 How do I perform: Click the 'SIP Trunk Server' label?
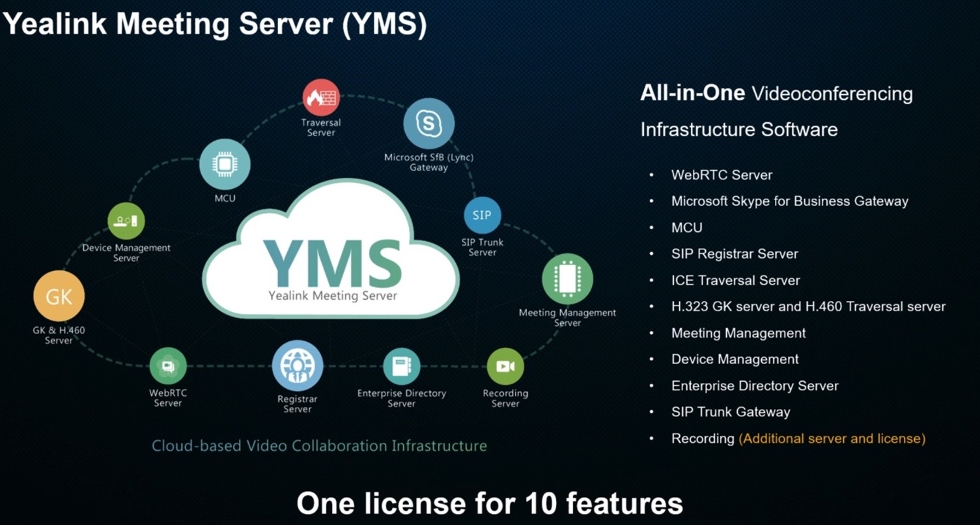(x=482, y=248)
